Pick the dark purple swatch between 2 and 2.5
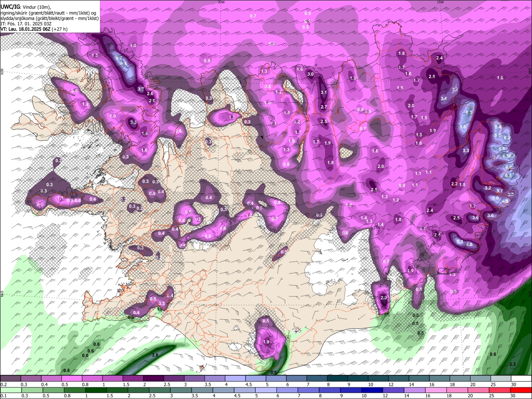 [x=153, y=378]
